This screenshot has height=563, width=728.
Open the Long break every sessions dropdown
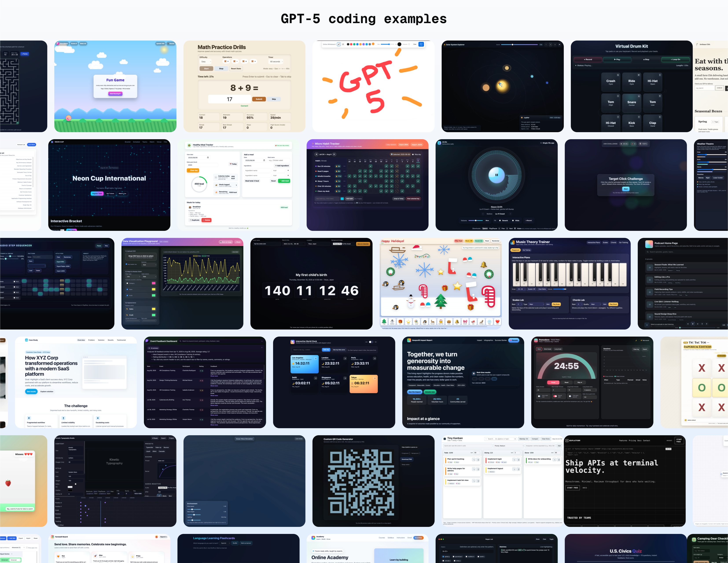click(x=590, y=390)
